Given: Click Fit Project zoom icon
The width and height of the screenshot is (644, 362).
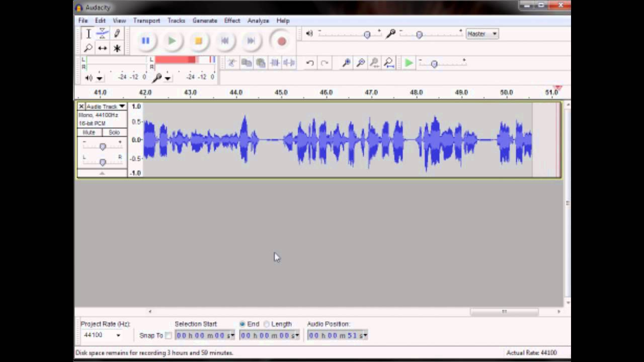Looking at the screenshot, I should tap(388, 63).
